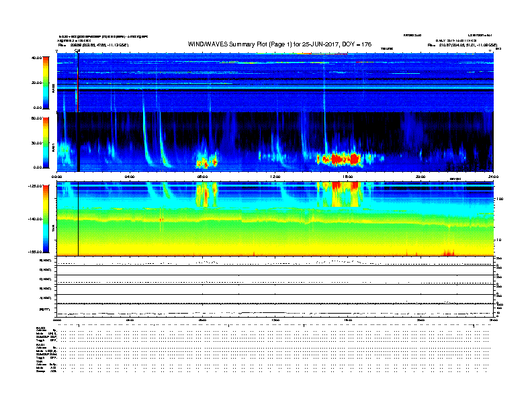Click the upper-left header line starting with Rev

click(93, 45)
